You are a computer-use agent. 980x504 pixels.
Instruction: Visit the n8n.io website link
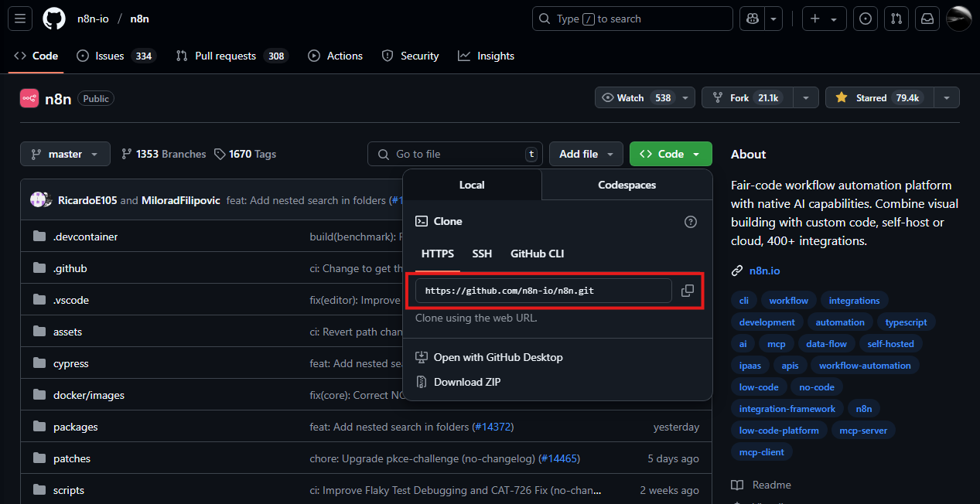(765, 271)
